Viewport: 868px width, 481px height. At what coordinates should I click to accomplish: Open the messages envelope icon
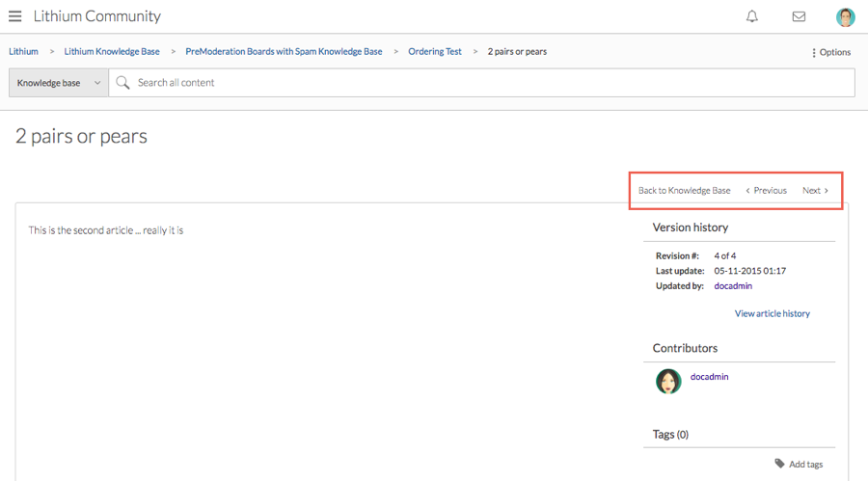[799, 16]
